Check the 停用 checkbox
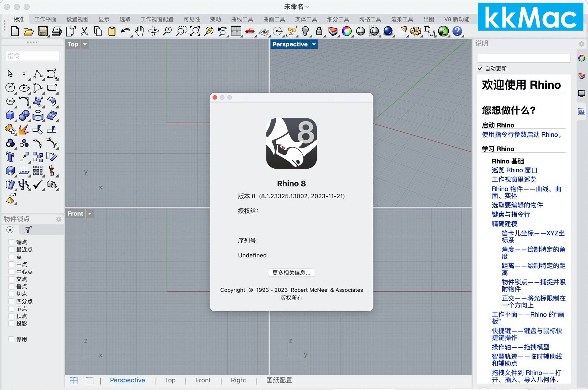This screenshot has width=588, height=390. click(11, 339)
